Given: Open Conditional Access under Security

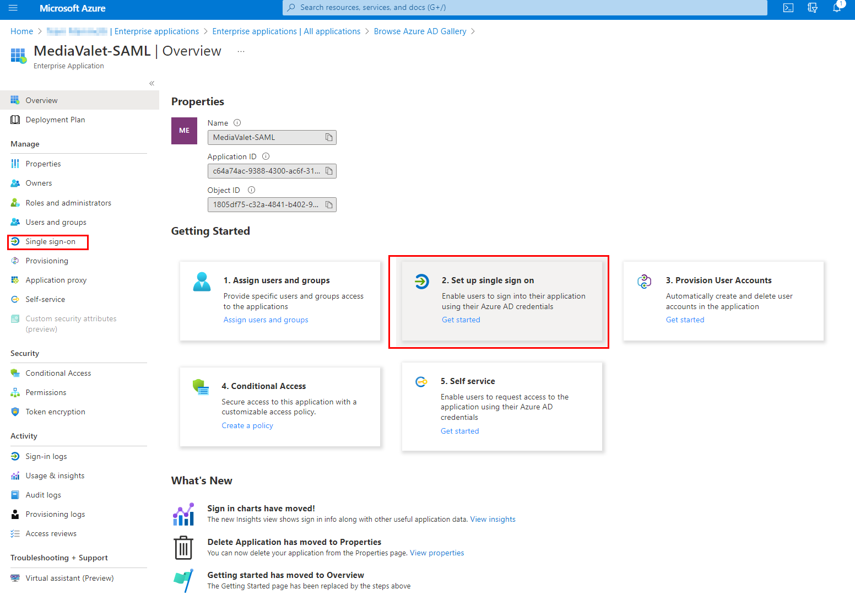Looking at the screenshot, I should (x=58, y=373).
